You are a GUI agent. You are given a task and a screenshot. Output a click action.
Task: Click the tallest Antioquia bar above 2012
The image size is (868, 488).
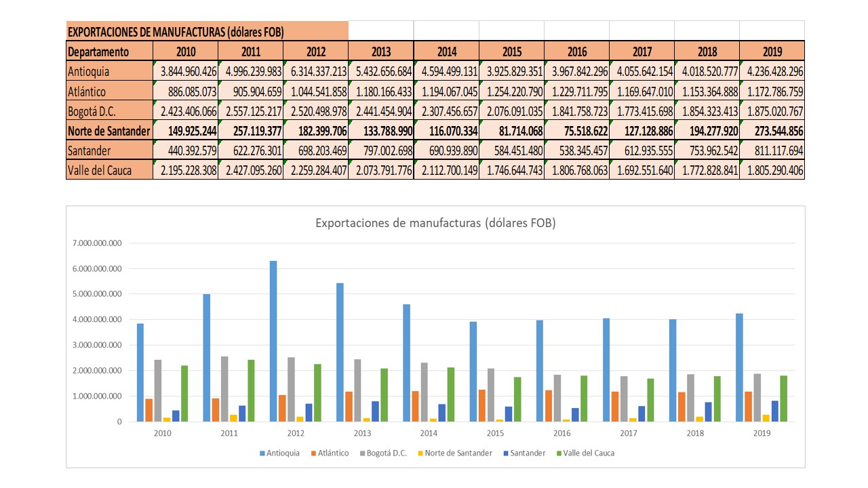click(271, 339)
